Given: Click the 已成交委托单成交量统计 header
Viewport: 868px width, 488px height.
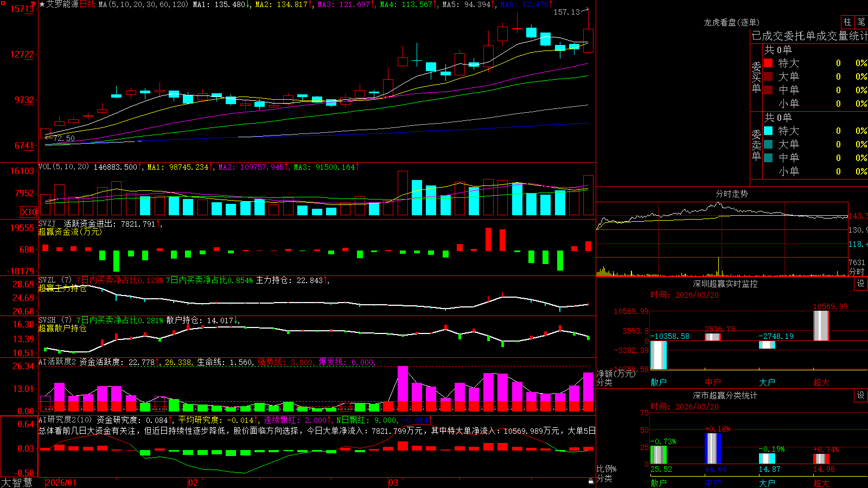Looking at the screenshot, I should (809, 36).
